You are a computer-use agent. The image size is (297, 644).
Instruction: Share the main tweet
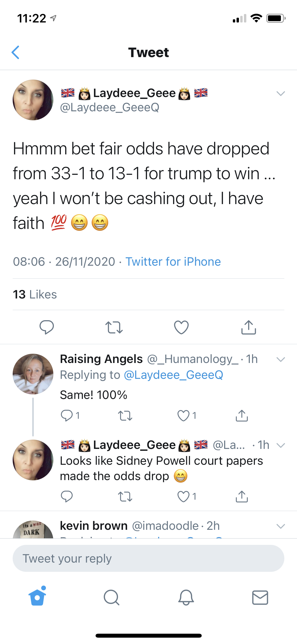249,327
